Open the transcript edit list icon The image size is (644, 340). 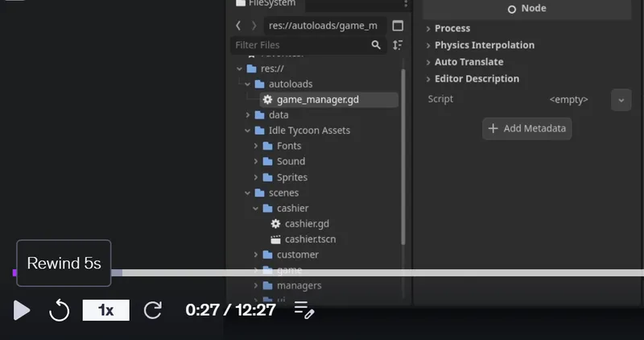[x=304, y=310]
